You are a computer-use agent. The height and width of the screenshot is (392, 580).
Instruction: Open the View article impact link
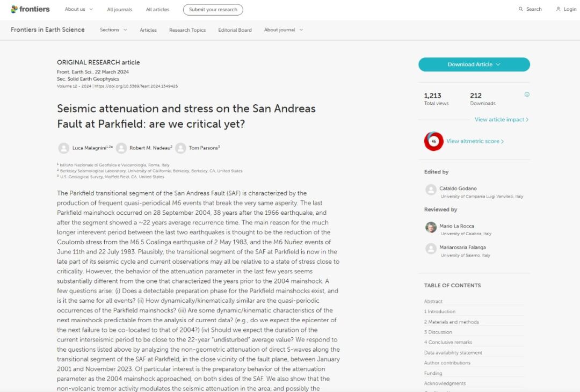(501, 120)
